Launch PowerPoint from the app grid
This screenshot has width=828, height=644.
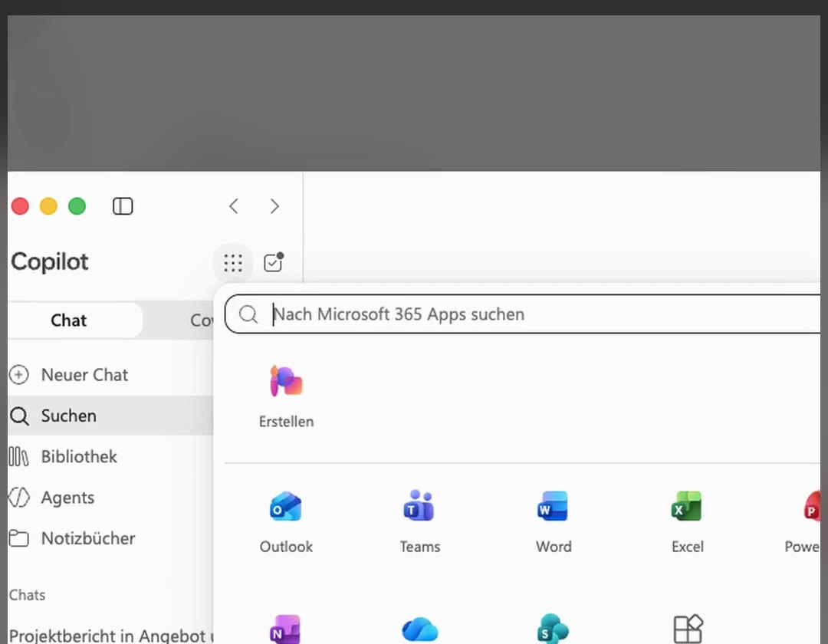coord(812,506)
